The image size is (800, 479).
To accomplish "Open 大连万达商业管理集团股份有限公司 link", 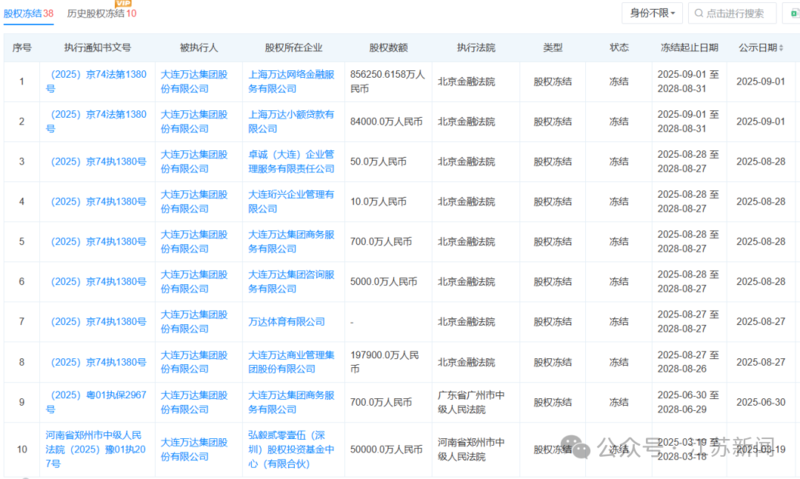I will [291, 362].
